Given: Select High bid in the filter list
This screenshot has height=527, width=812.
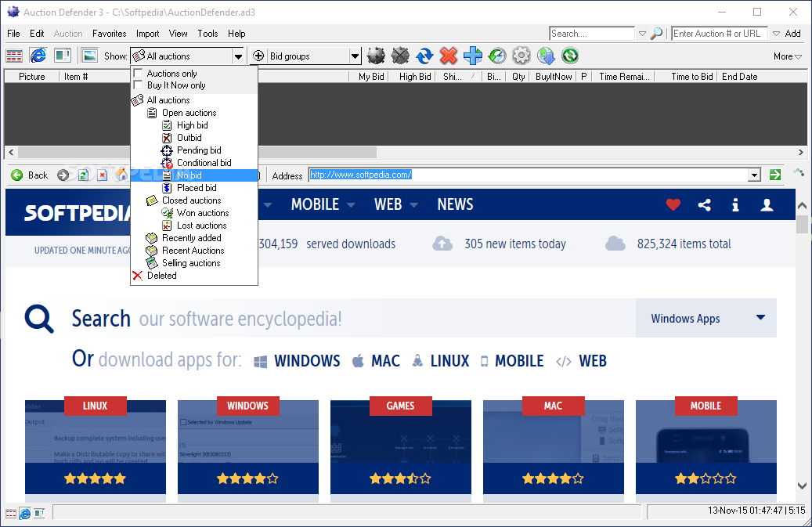Looking at the screenshot, I should (x=192, y=125).
